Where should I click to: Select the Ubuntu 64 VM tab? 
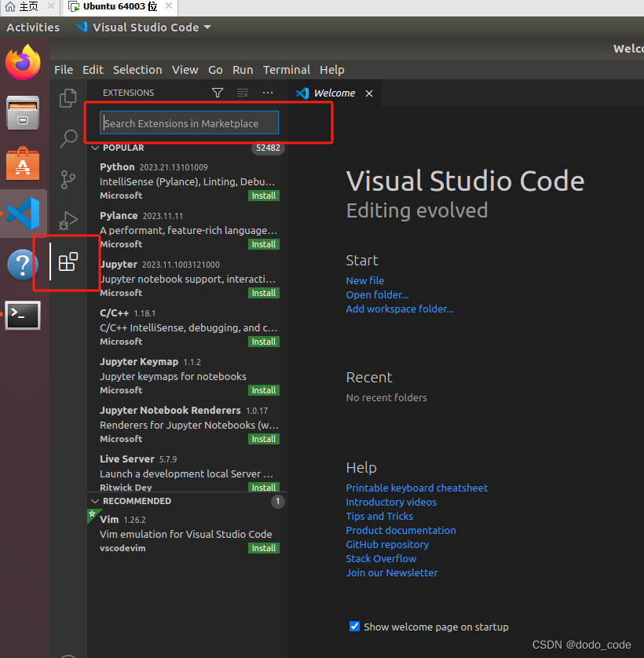pyautogui.click(x=120, y=6)
